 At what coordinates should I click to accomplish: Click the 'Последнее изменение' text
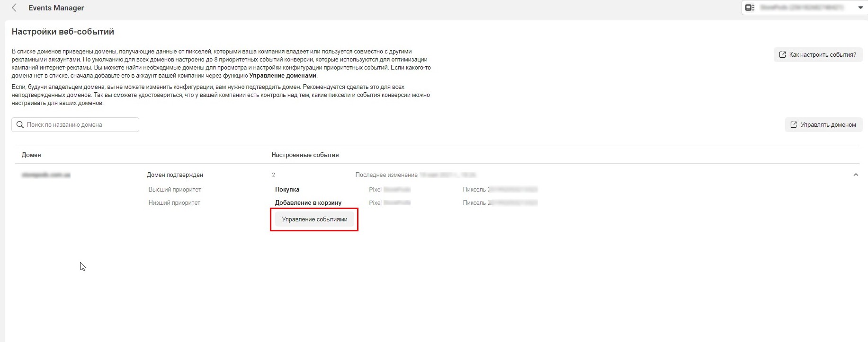[386, 175]
